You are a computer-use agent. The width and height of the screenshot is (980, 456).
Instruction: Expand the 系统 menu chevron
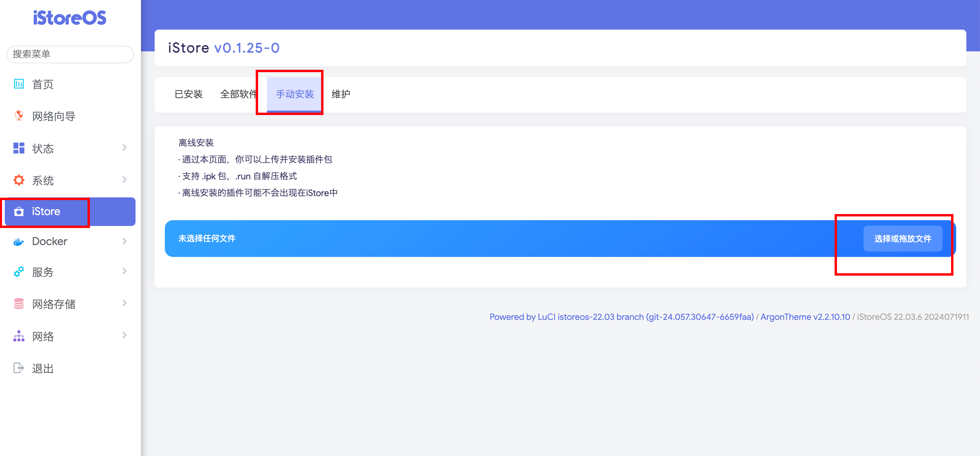[124, 180]
